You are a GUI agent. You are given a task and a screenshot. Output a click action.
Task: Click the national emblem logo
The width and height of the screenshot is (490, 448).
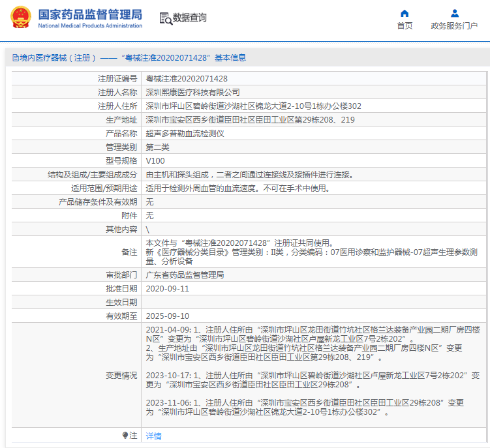point(21,18)
